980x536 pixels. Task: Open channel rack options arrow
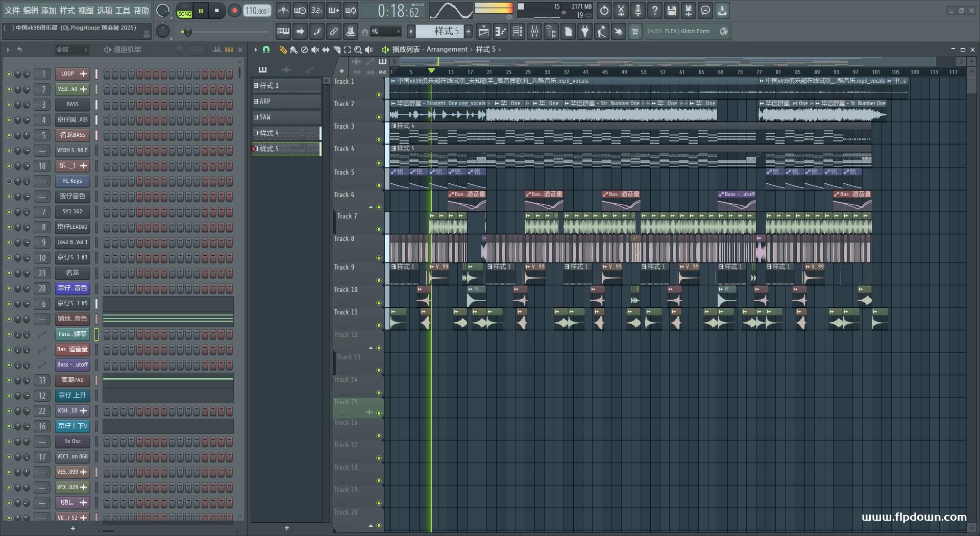(x=8, y=50)
